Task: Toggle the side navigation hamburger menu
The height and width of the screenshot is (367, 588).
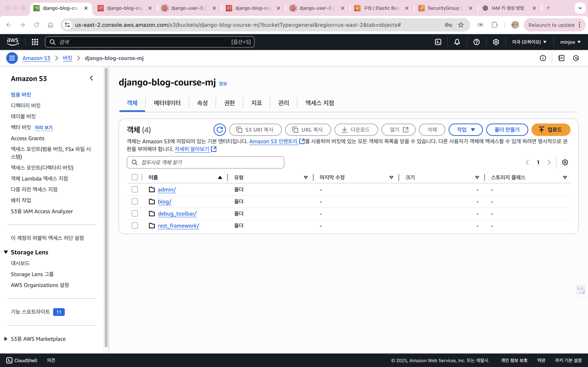Action: [12, 58]
